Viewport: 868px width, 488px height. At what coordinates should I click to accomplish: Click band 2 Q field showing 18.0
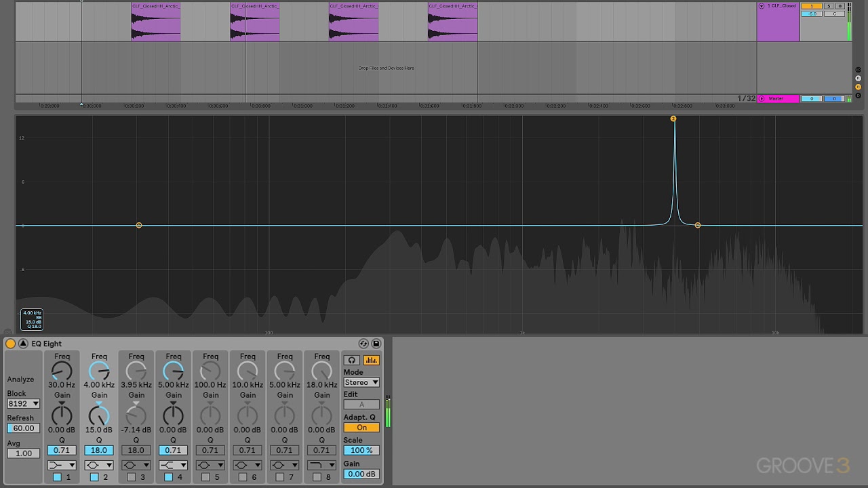click(x=99, y=450)
